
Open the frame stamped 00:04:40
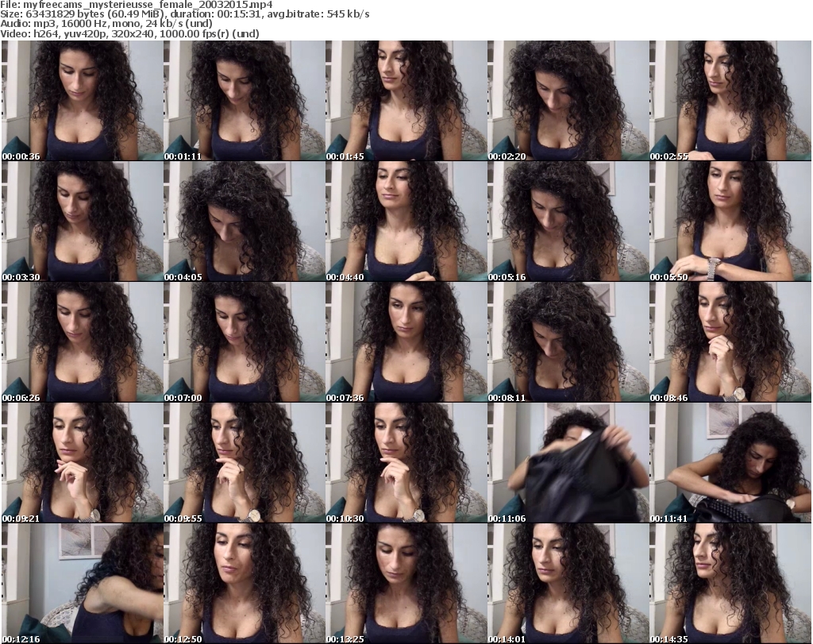click(406, 222)
